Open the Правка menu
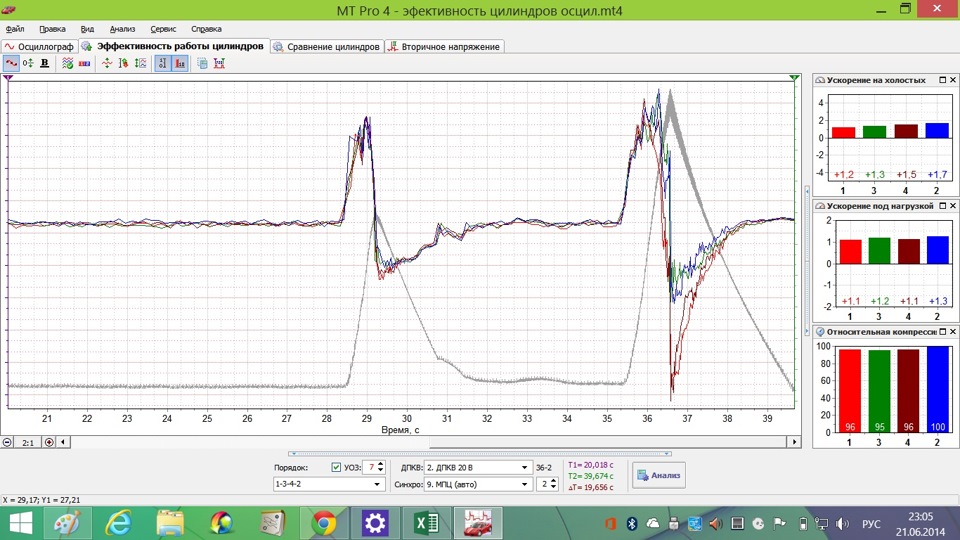Image resolution: width=960 pixels, height=540 pixels. (x=52, y=29)
